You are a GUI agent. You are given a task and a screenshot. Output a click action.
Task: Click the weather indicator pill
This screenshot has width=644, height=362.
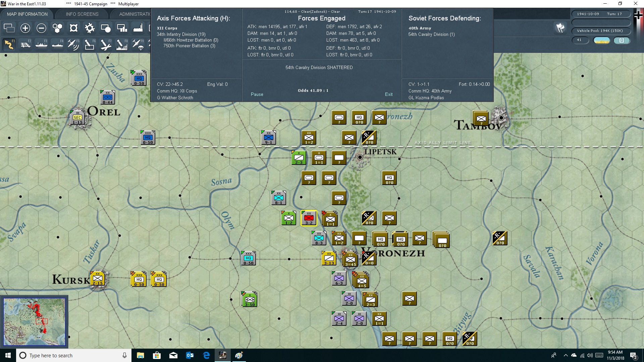point(602,41)
